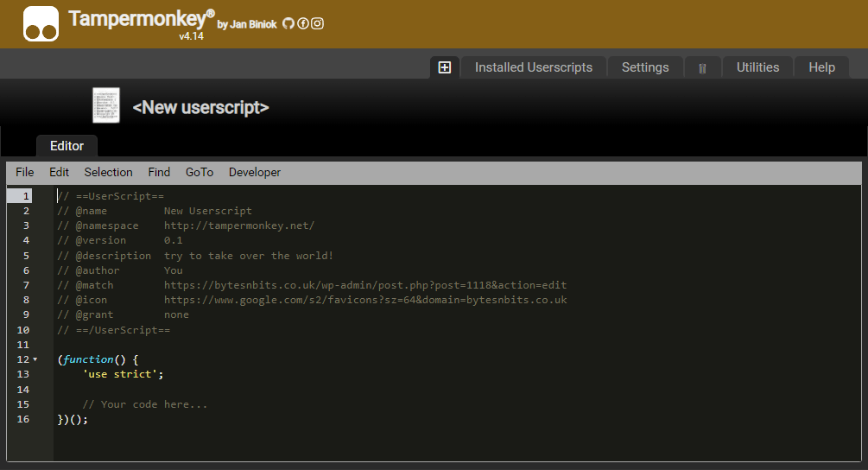The width and height of the screenshot is (868, 470).
Task: Click the 'by Jan Biniok' author link
Action: point(247,24)
